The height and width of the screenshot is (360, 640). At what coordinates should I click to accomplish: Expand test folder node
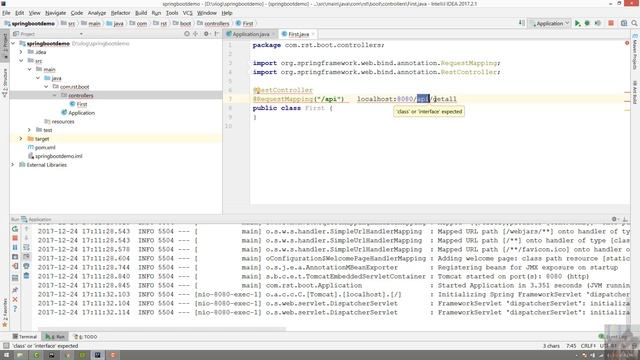click(29, 130)
